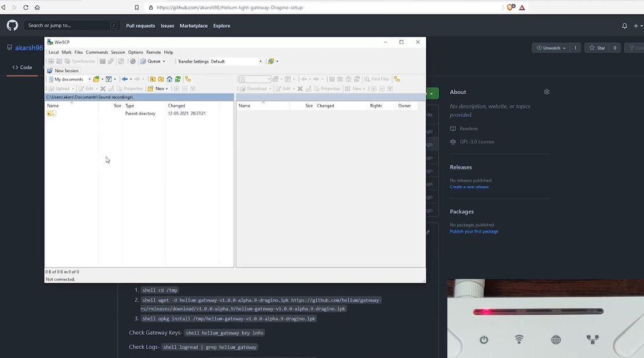
Task: Click the local Home directory icon
Action: (x=169, y=79)
